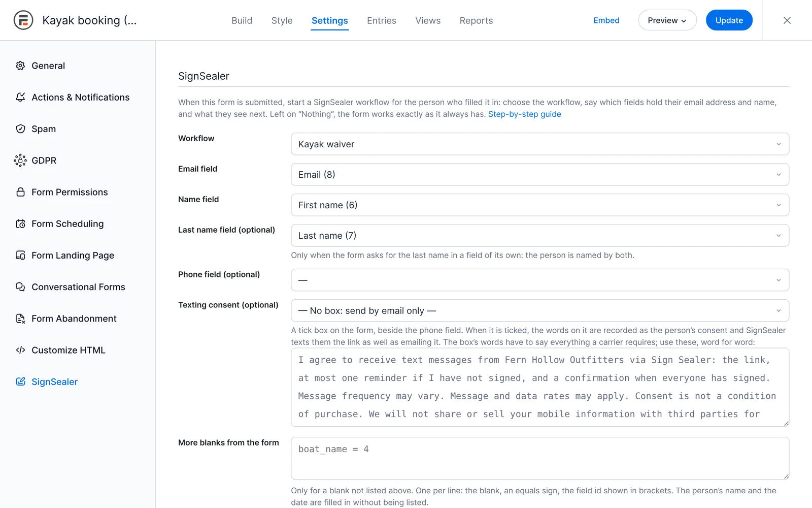Click the SignSealer pen icon
Screen dimensions: 812x508
click(x=20, y=382)
